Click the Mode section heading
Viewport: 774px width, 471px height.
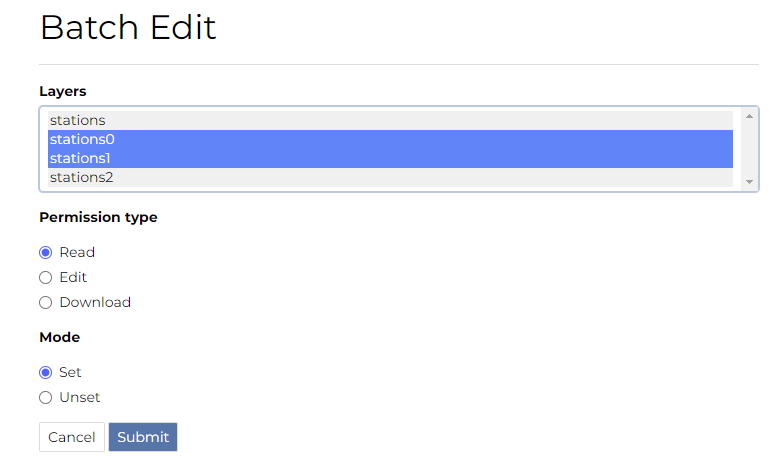point(59,337)
